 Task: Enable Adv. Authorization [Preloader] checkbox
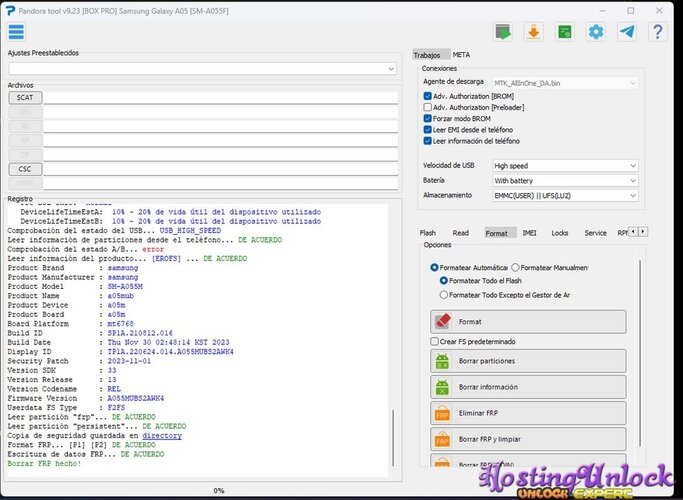[x=428, y=107]
